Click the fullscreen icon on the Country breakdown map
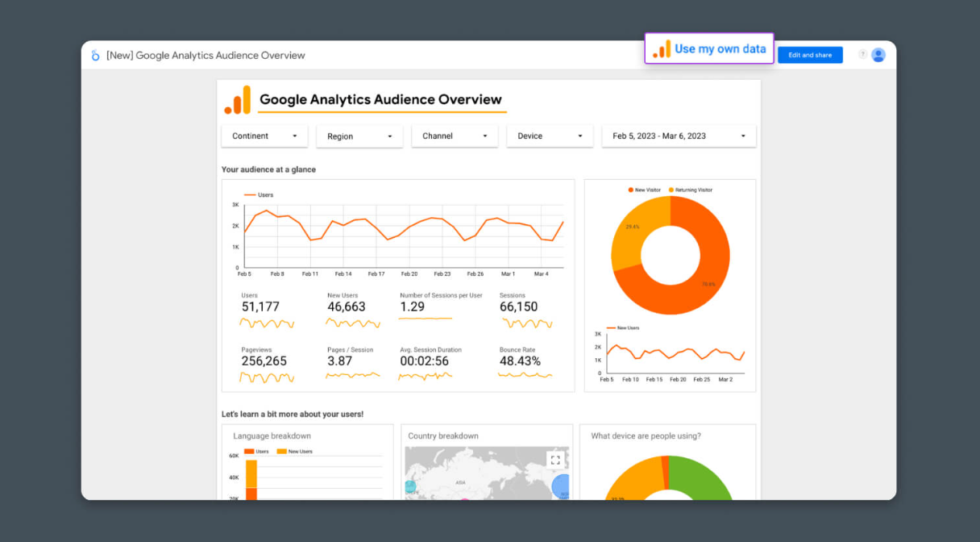Viewport: 980px width, 542px height. [x=554, y=460]
